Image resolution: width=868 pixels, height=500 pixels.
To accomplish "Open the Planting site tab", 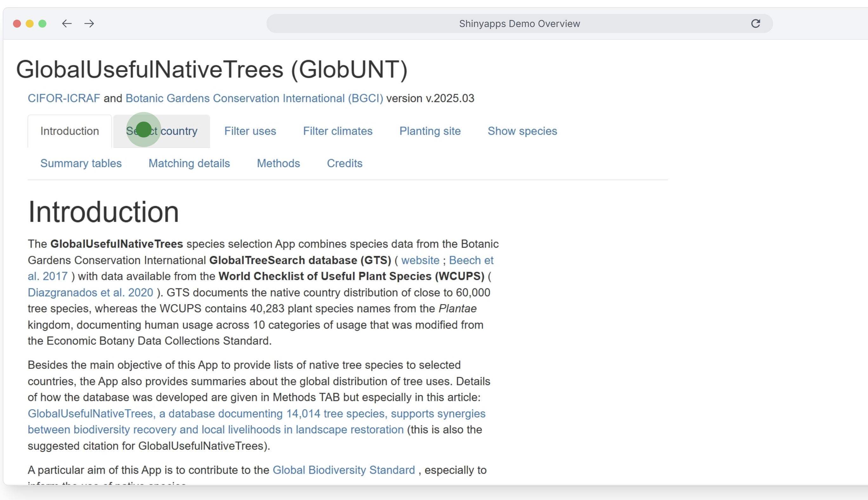I will tap(430, 131).
